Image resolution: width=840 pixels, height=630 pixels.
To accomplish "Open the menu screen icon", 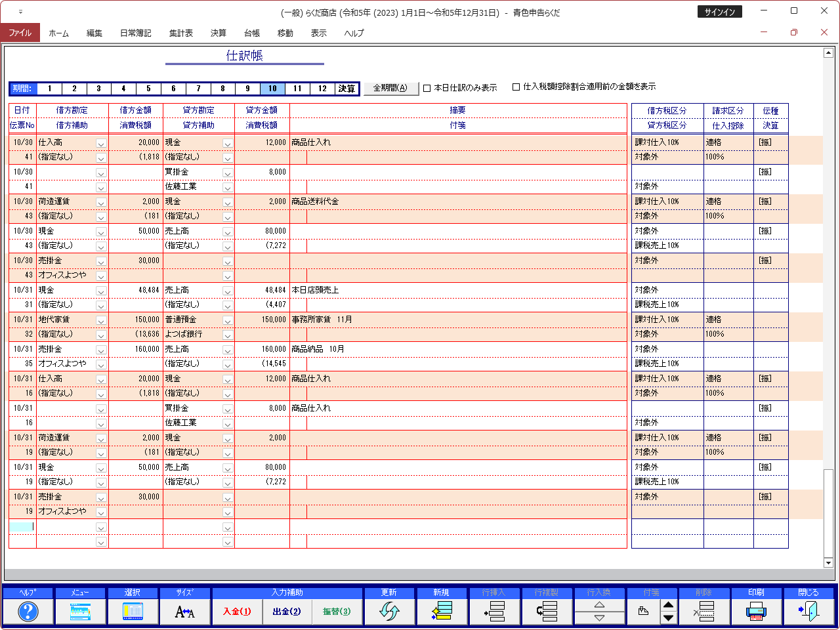I will click(x=80, y=612).
